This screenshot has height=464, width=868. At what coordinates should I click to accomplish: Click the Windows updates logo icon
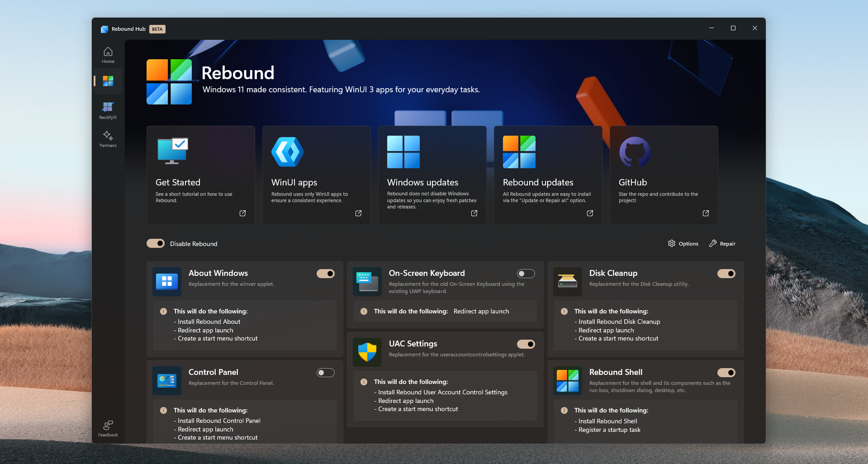point(403,152)
